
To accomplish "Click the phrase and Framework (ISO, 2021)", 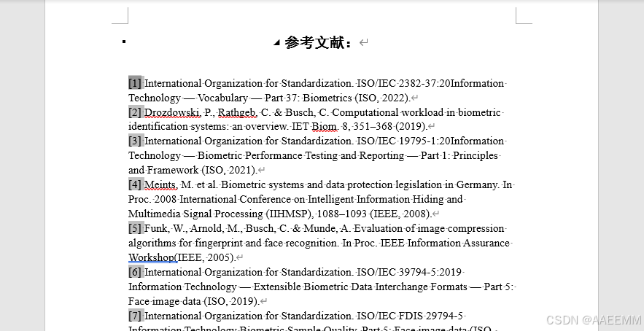I will 193,170.
